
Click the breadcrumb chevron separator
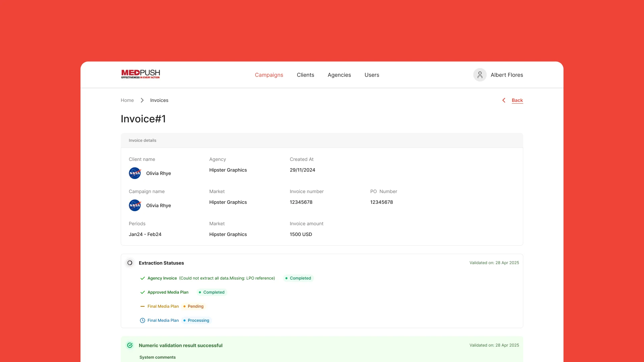(142, 100)
